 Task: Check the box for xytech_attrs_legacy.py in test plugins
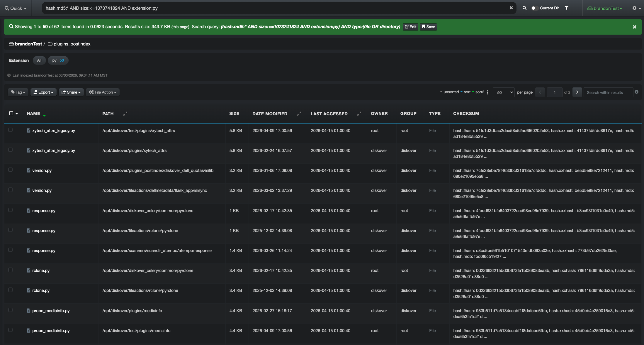click(x=11, y=130)
